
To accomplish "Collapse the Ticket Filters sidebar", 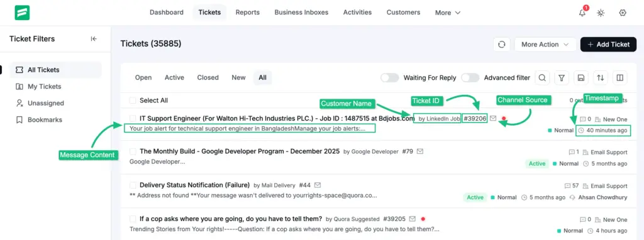I will pyautogui.click(x=94, y=39).
